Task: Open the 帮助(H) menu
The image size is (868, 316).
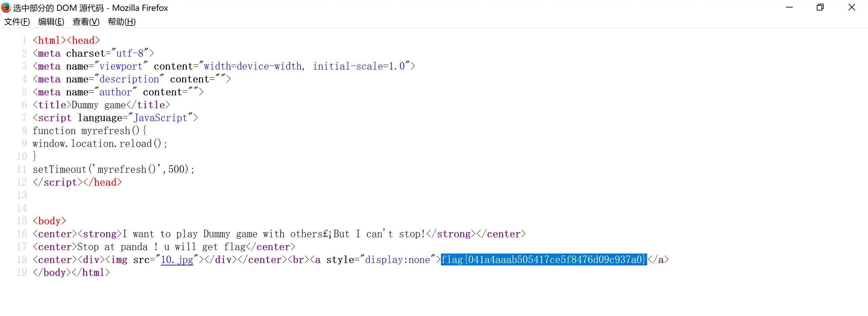Action: [x=122, y=22]
